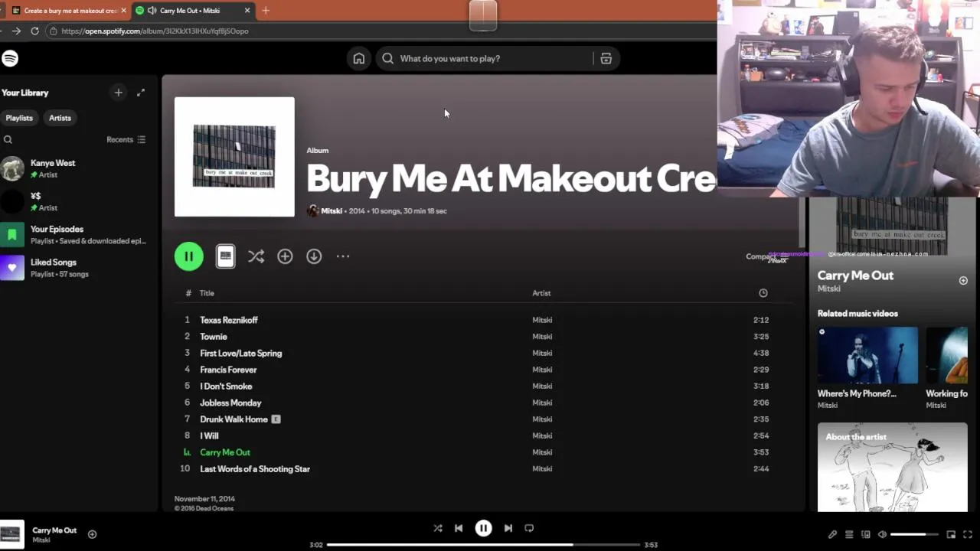Viewport: 980px width, 551px height.
Task: Expand Your Library with arrows icon
Action: (x=141, y=93)
